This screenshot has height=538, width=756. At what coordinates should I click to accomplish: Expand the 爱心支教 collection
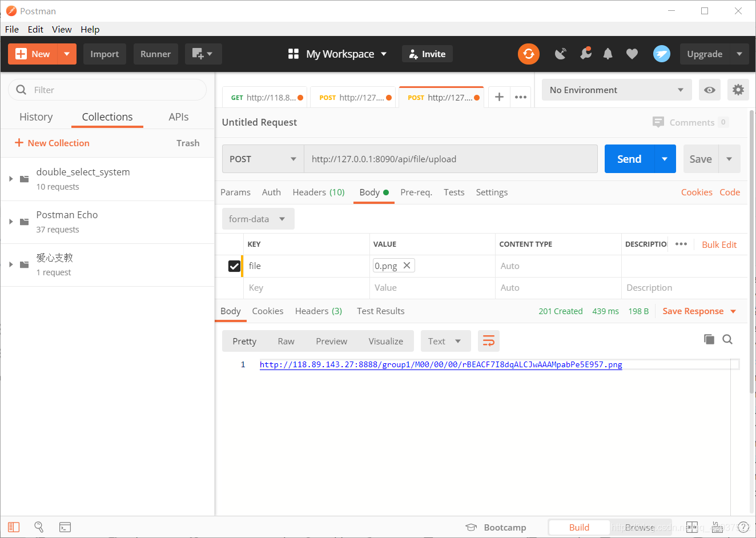[x=11, y=264]
